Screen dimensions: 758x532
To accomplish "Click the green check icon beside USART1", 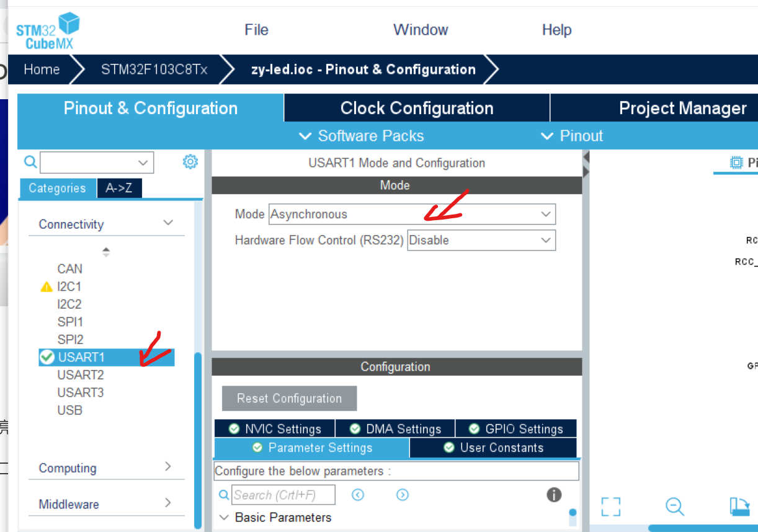I will click(47, 357).
